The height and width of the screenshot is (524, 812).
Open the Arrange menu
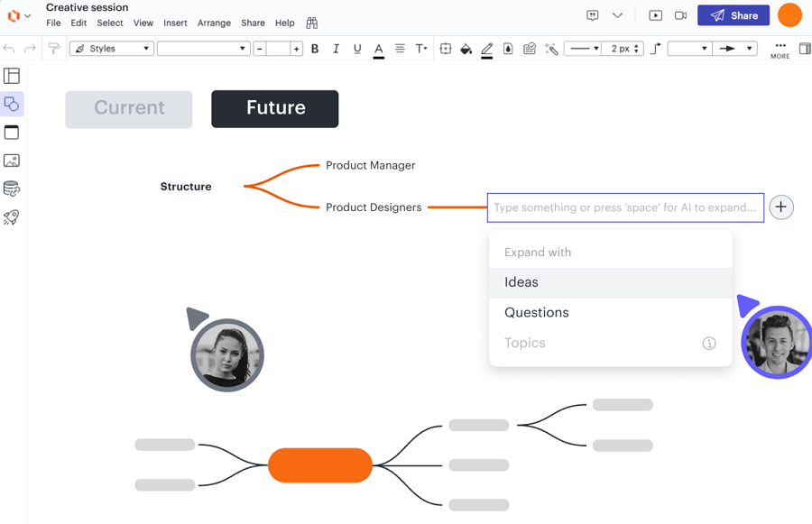[x=214, y=23]
